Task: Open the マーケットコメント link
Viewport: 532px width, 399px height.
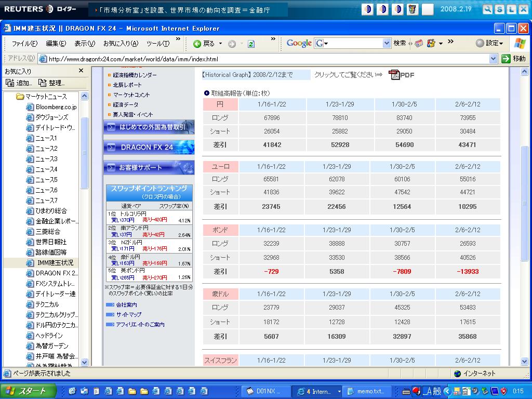Action: coord(131,95)
